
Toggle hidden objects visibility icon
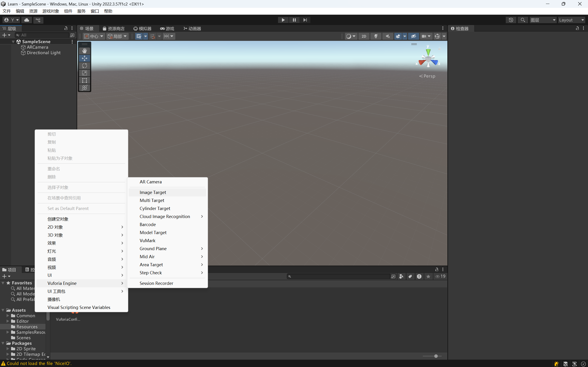(x=413, y=36)
